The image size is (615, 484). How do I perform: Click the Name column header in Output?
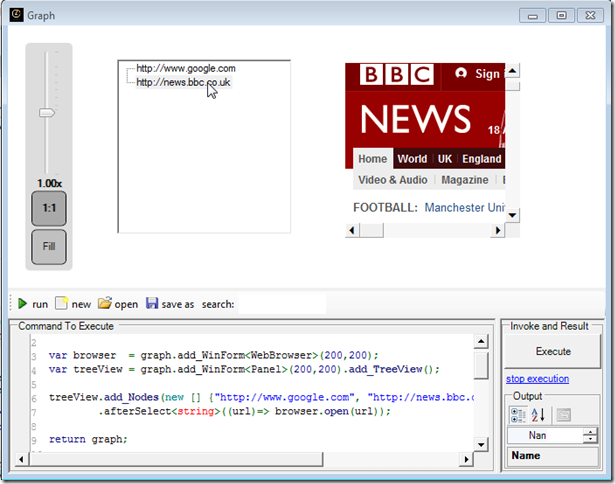coord(553,456)
